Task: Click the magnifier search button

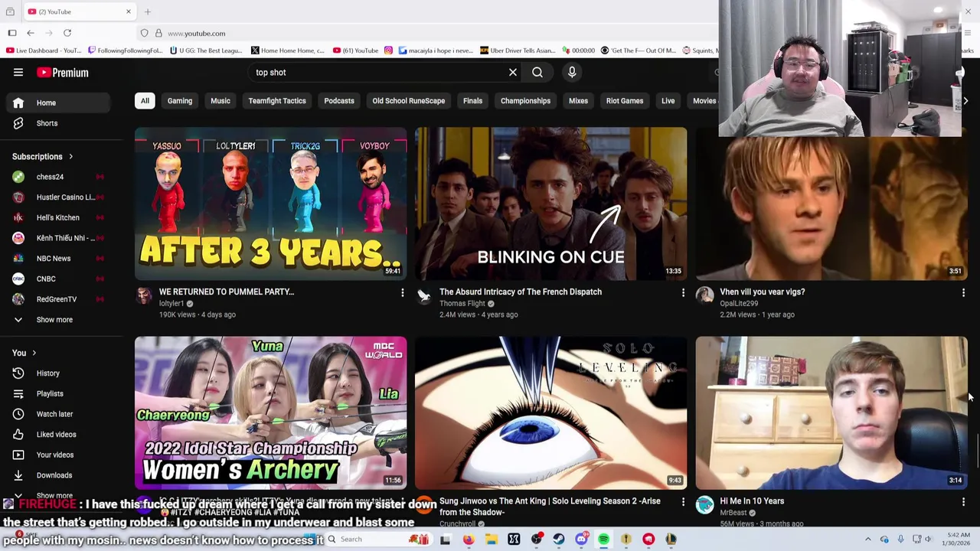Action: [x=537, y=73]
